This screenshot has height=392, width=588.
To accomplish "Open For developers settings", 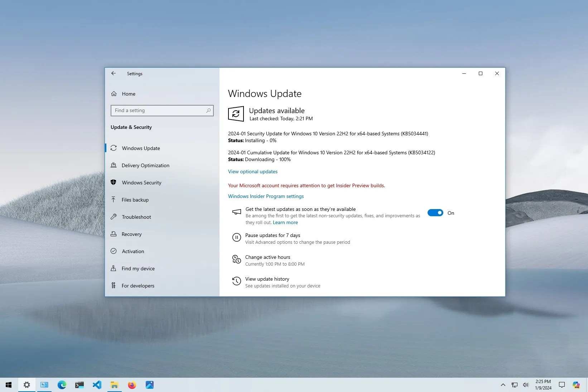I will click(162, 286).
